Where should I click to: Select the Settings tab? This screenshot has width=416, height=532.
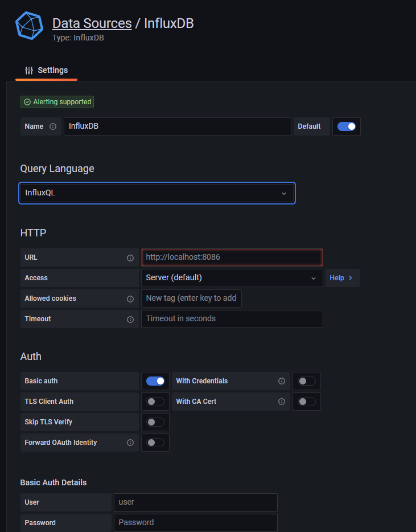click(46, 71)
